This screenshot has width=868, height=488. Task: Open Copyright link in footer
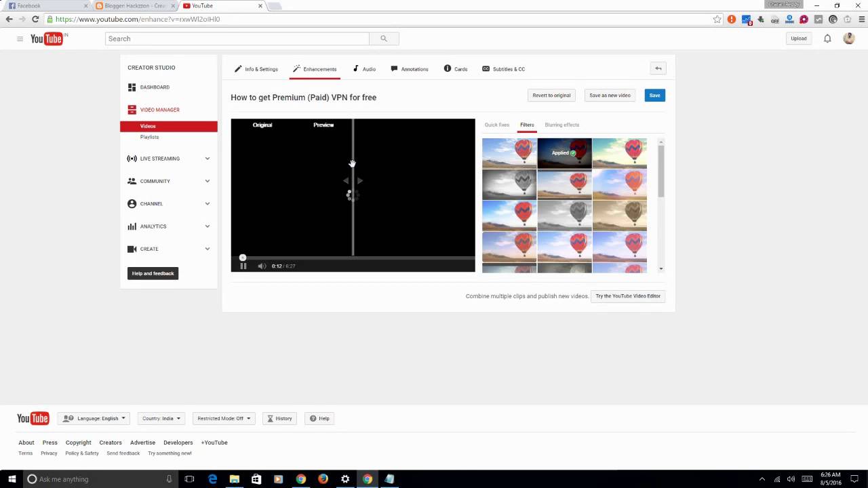coord(78,443)
